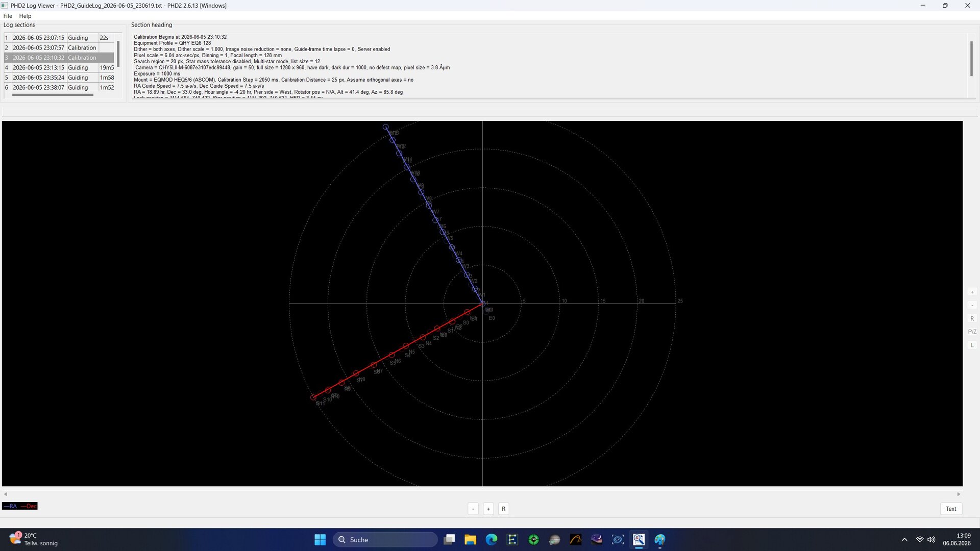Image resolution: width=980 pixels, height=551 pixels.
Task: Select Calibration section at 23:07:57
Action: (59, 47)
